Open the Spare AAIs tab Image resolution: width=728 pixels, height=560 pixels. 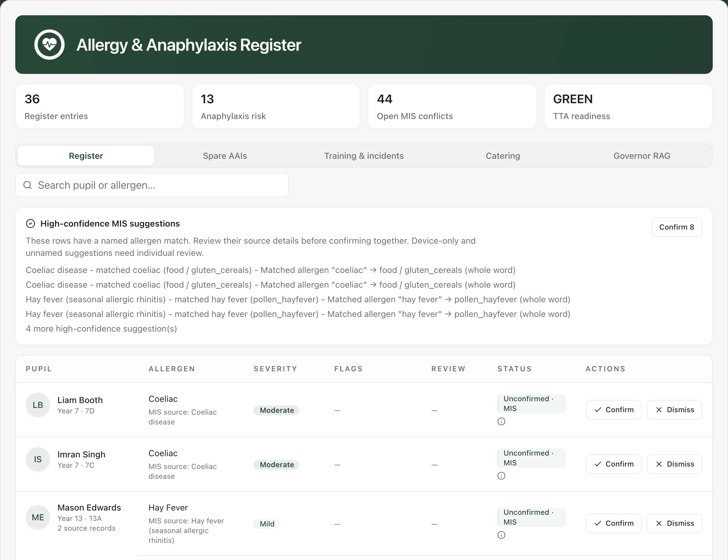coord(225,156)
